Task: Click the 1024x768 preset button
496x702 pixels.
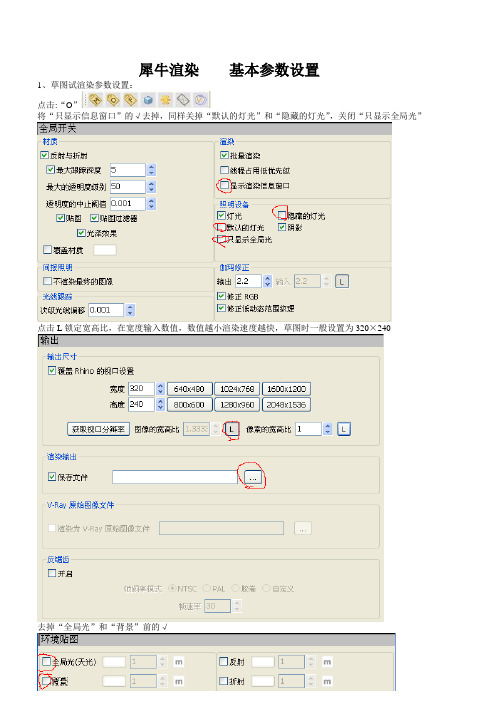Action: [237, 389]
